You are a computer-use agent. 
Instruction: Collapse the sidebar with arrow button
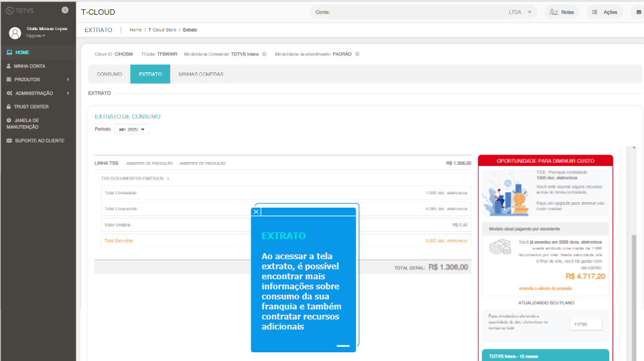point(65,10)
